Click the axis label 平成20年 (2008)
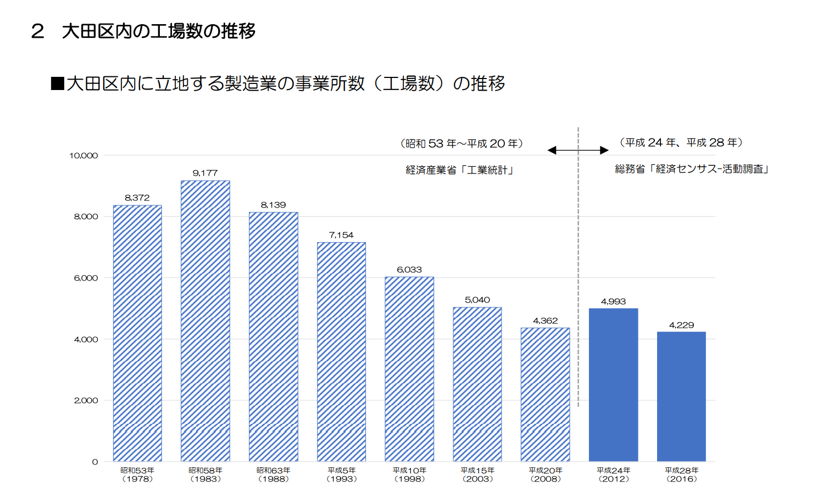Viewport: 834px width, 504px height. 546,475
